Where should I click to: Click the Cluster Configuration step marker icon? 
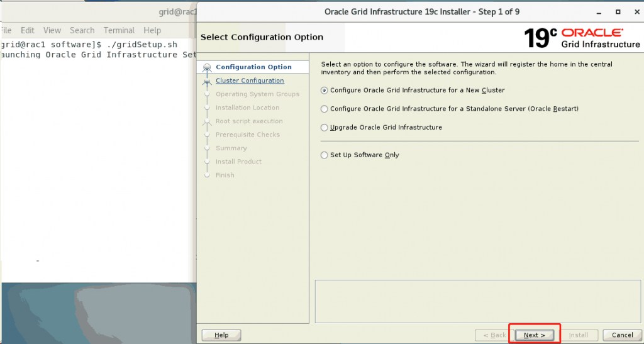point(207,82)
